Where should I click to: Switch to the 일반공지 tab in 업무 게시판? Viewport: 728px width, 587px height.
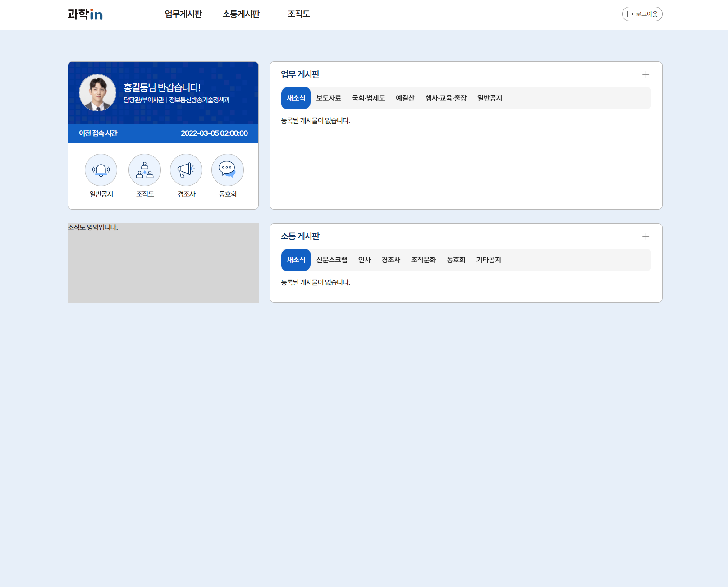[x=490, y=98]
